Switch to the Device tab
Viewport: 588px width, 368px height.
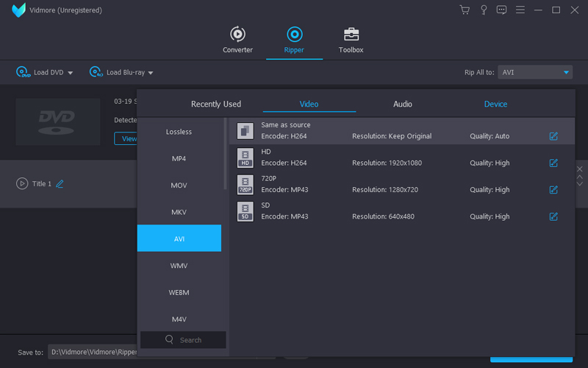coord(495,104)
